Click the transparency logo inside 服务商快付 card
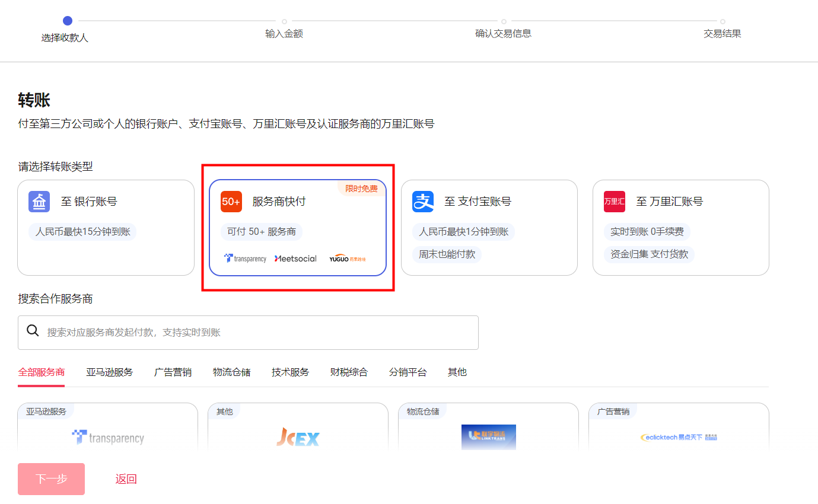 pyautogui.click(x=246, y=259)
